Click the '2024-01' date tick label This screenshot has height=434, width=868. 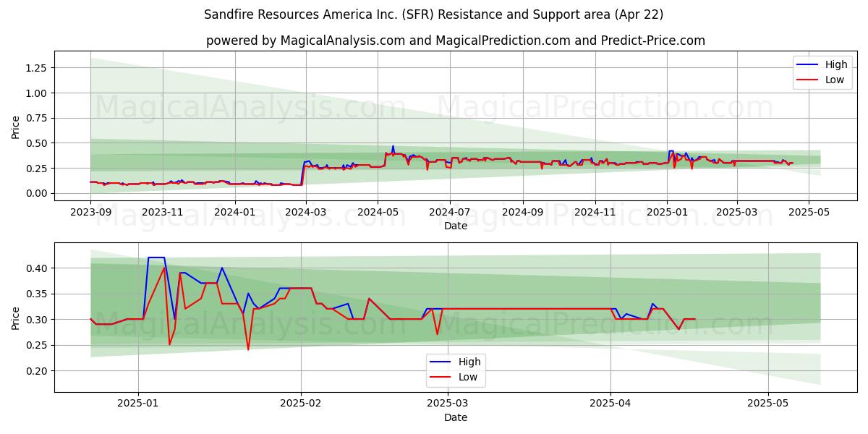click(x=235, y=213)
